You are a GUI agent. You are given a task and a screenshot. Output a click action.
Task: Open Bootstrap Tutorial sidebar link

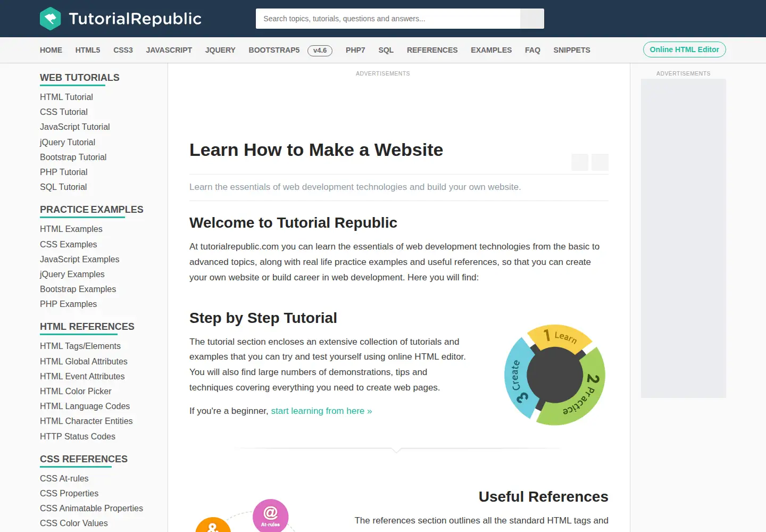73,157
